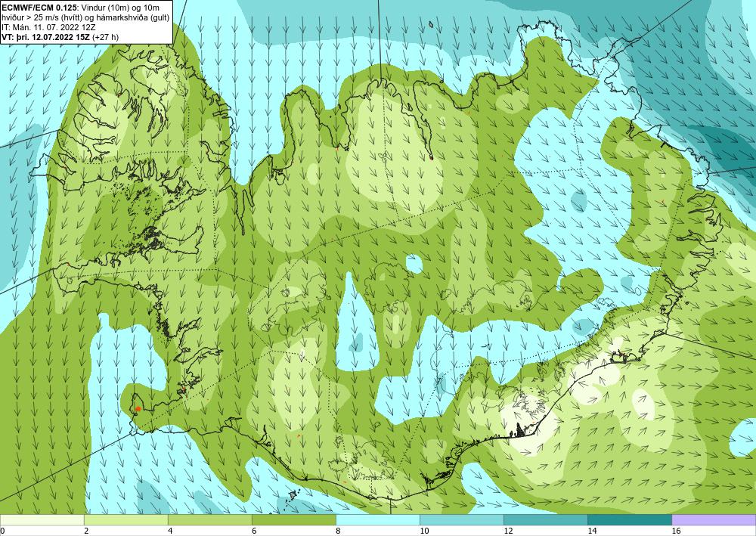The height and width of the screenshot is (536, 756).
Task: Click the medium green 4–6 legend swatch
Action: (209, 520)
